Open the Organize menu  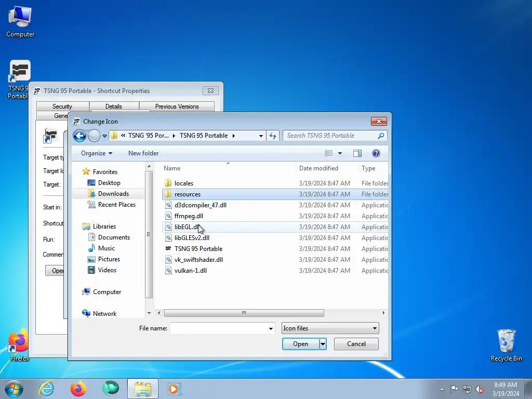(x=96, y=153)
